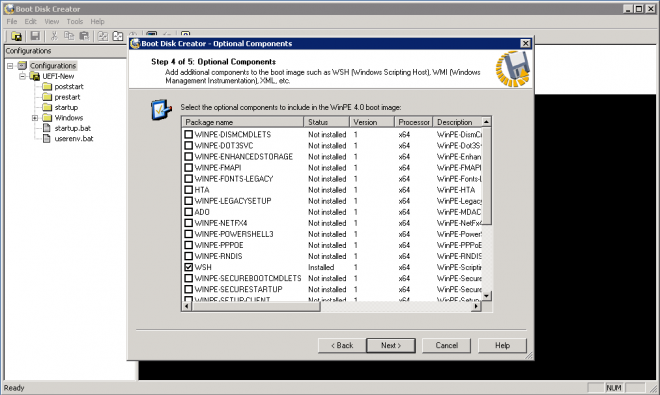The width and height of the screenshot is (660, 395).
Task: Click the Boot Disk Creator title bar icon
Action: click(x=9, y=9)
